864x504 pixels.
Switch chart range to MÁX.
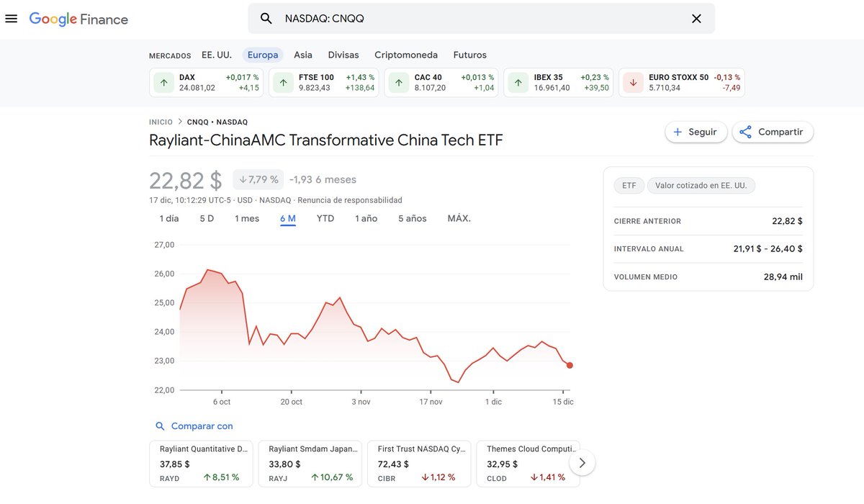coord(459,218)
